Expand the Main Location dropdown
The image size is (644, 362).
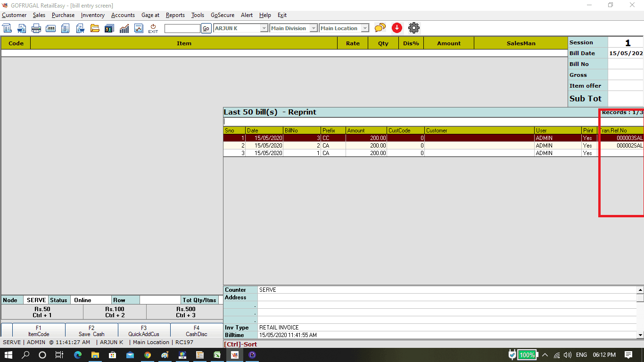[365, 28]
